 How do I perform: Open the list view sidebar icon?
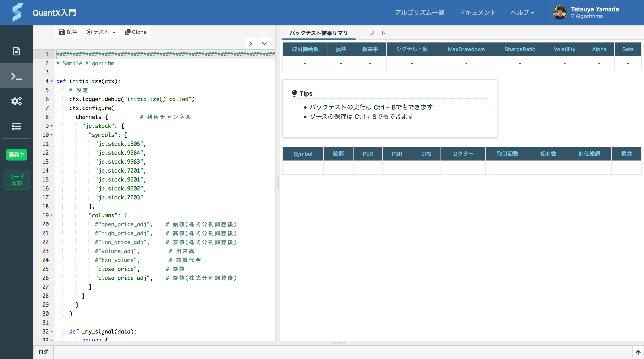tap(17, 126)
